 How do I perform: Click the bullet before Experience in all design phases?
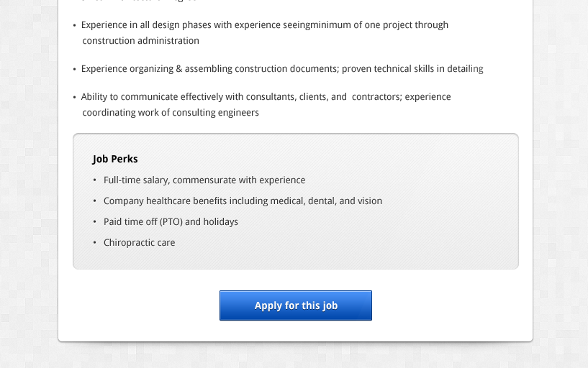click(x=75, y=26)
